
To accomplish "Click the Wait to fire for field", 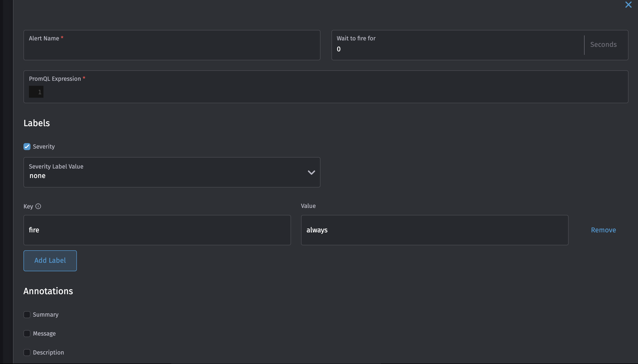I will pyautogui.click(x=451, y=49).
